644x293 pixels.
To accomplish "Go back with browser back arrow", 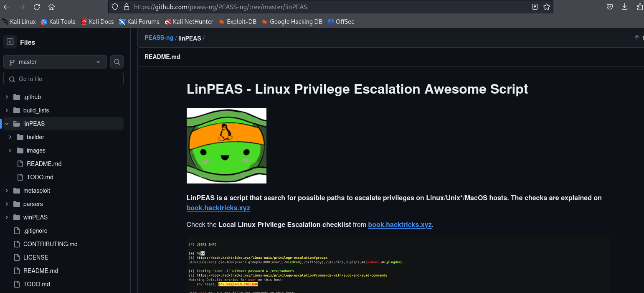I will click(x=7, y=7).
